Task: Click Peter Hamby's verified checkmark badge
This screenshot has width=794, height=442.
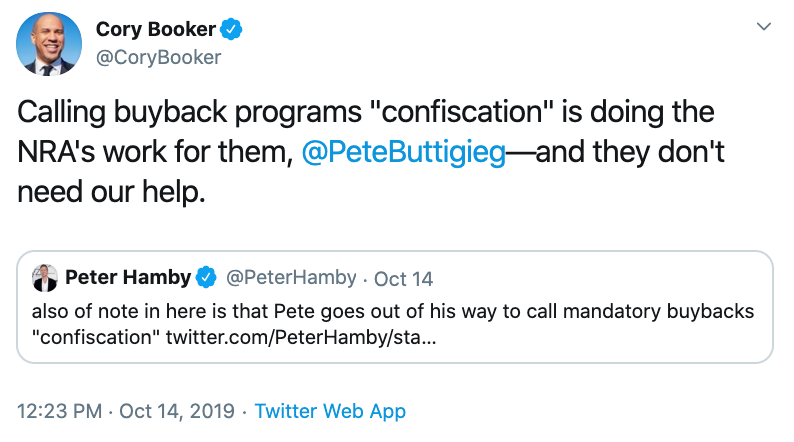Action: [206, 277]
